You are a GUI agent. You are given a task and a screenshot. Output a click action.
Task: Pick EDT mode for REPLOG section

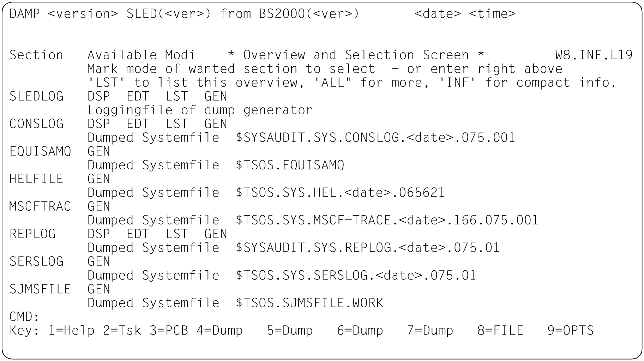coord(138,234)
